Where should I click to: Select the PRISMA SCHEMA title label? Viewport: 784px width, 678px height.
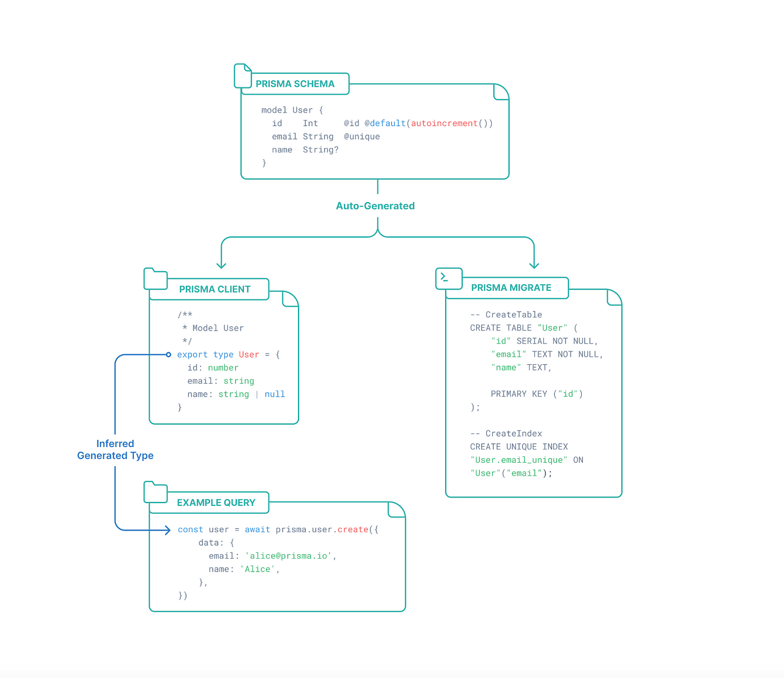point(295,84)
